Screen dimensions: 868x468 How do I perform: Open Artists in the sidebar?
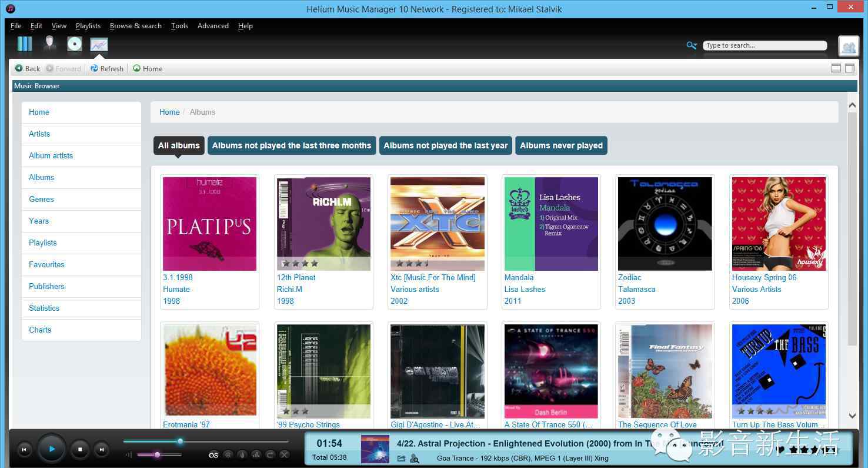tap(81, 134)
